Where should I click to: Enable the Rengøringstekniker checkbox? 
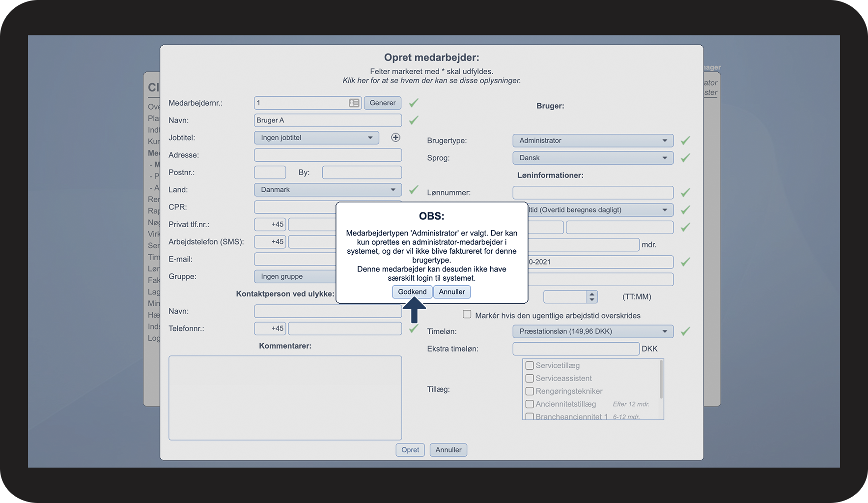point(530,391)
